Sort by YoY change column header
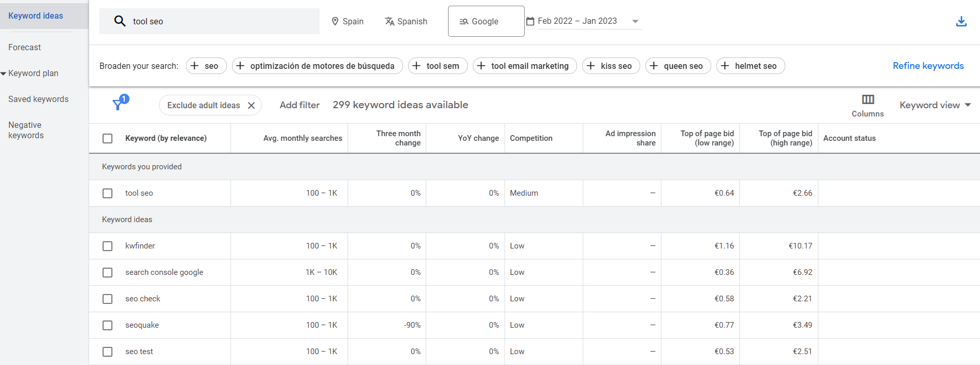The width and height of the screenshot is (980, 365). click(x=478, y=138)
